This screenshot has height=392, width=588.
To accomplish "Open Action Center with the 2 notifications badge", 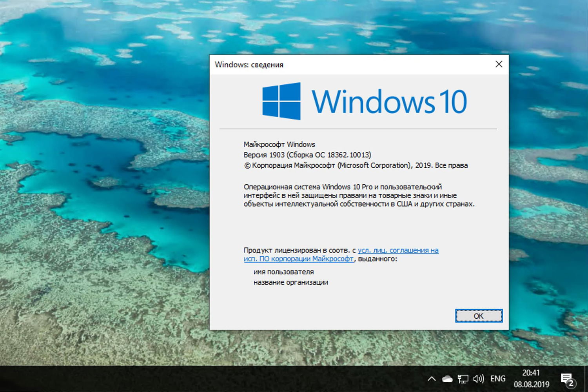I will (x=567, y=379).
